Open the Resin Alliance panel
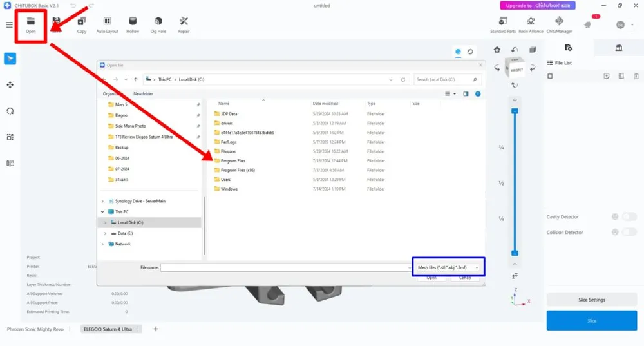 pyautogui.click(x=531, y=24)
